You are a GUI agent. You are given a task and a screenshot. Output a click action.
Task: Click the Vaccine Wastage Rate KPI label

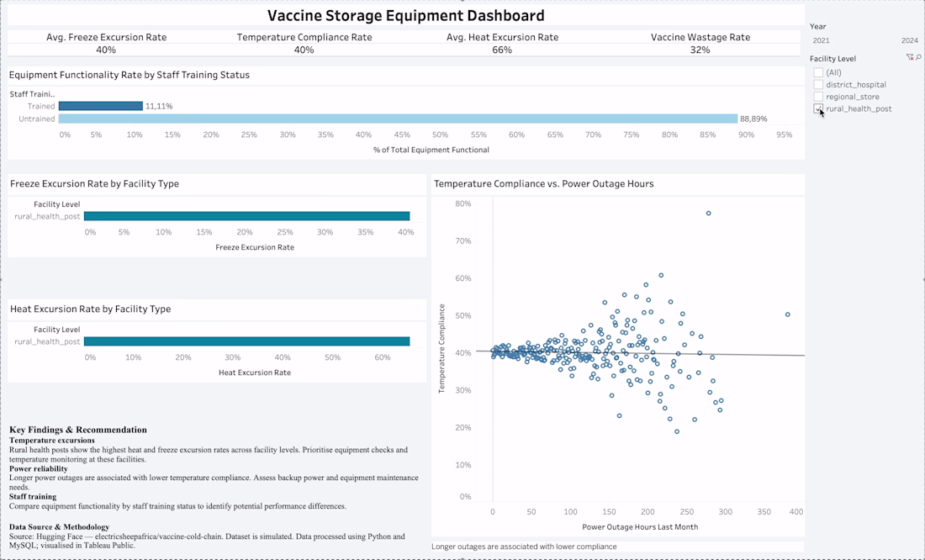point(700,37)
